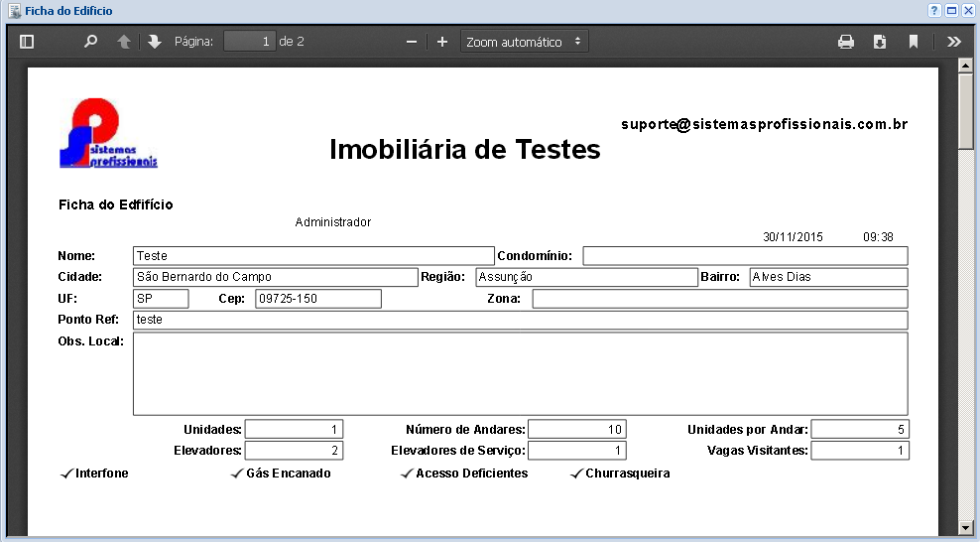Click the scrollbar down arrow

pyautogui.click(x=965, y=527)
